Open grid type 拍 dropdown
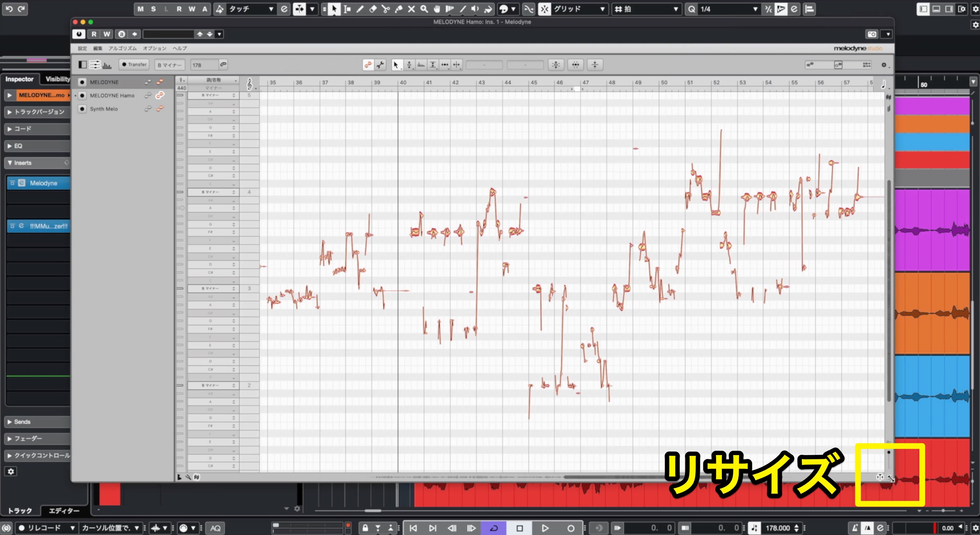The height and width of the screenshot is (535, 980). (x=646, y=9)
